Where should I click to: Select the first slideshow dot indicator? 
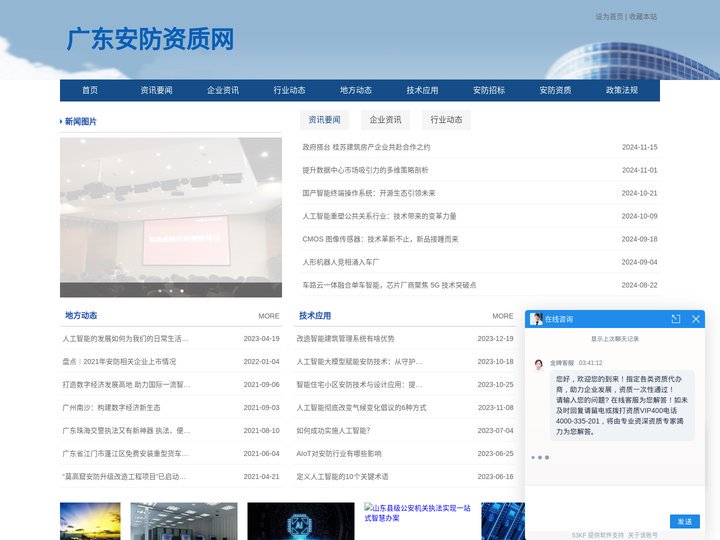point(160,291)
